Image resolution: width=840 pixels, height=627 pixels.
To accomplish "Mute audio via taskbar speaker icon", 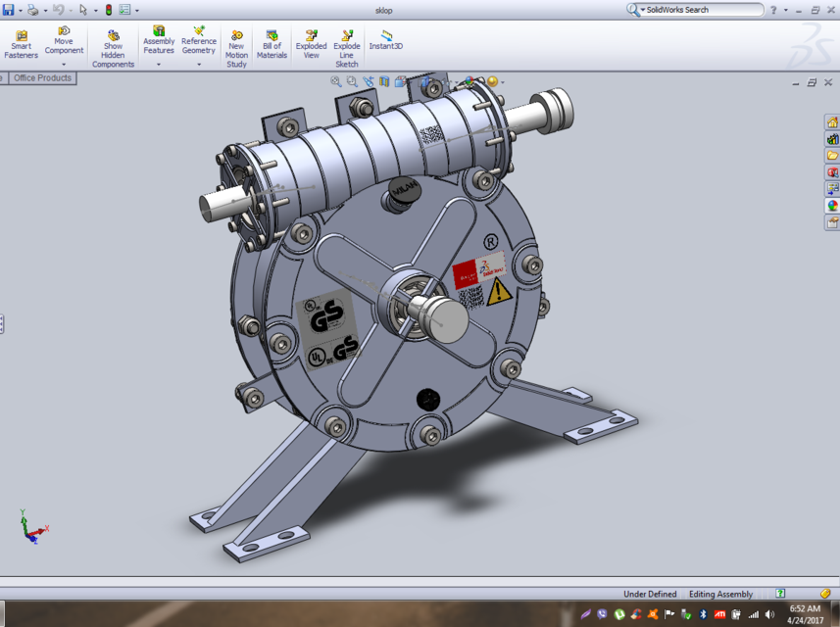I will pyautogui.click(x=769, y=614).
